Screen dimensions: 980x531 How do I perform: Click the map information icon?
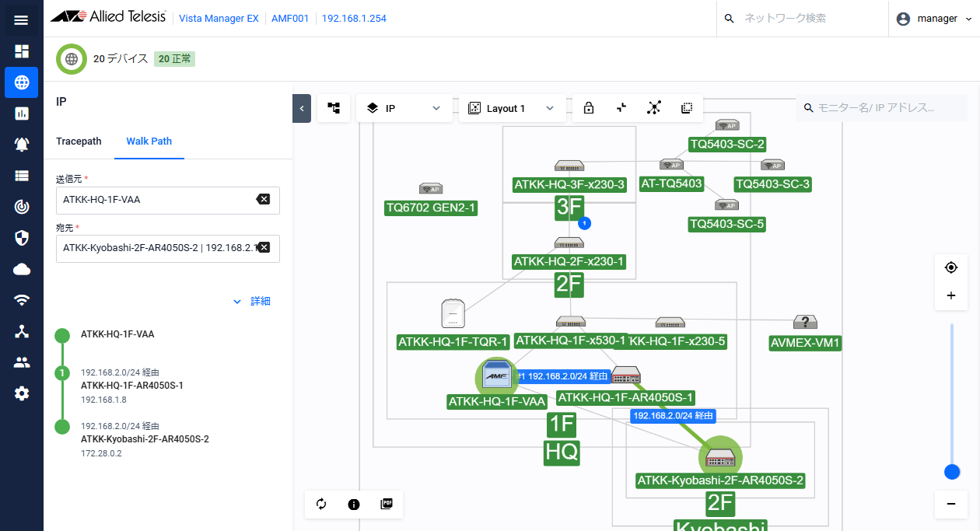[354, 504]
